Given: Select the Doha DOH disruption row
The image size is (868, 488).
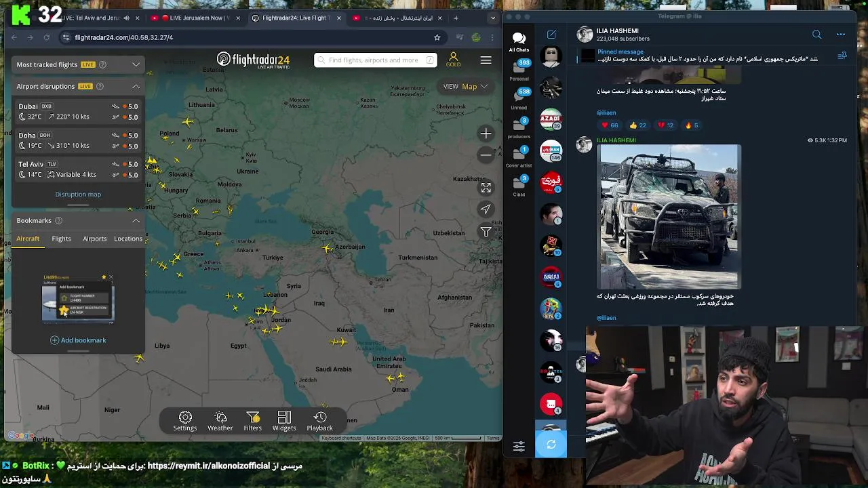Looking at the screenshot, I should [x=78, y=140].
